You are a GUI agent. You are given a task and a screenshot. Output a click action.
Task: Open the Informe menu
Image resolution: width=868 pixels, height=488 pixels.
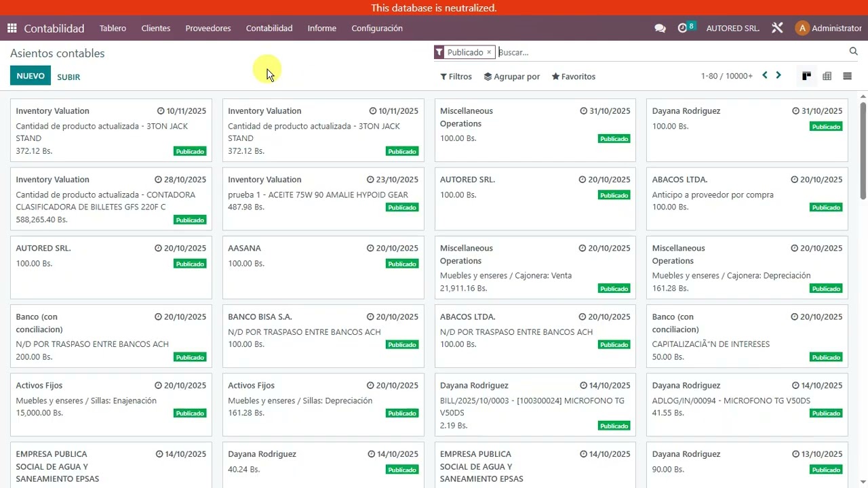tap(322, 28)
